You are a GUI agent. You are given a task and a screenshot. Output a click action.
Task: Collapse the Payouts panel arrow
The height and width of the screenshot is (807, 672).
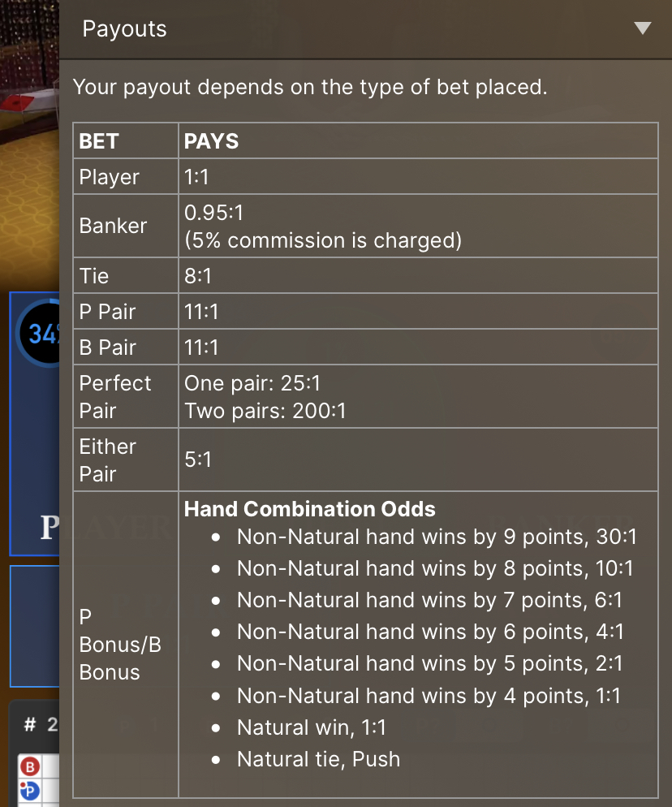click(643, 28)
